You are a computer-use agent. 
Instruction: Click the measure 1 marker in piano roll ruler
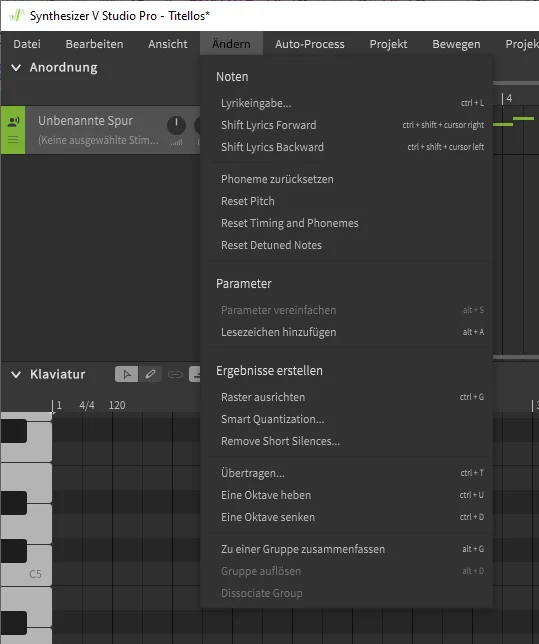(x=59, y=405)
